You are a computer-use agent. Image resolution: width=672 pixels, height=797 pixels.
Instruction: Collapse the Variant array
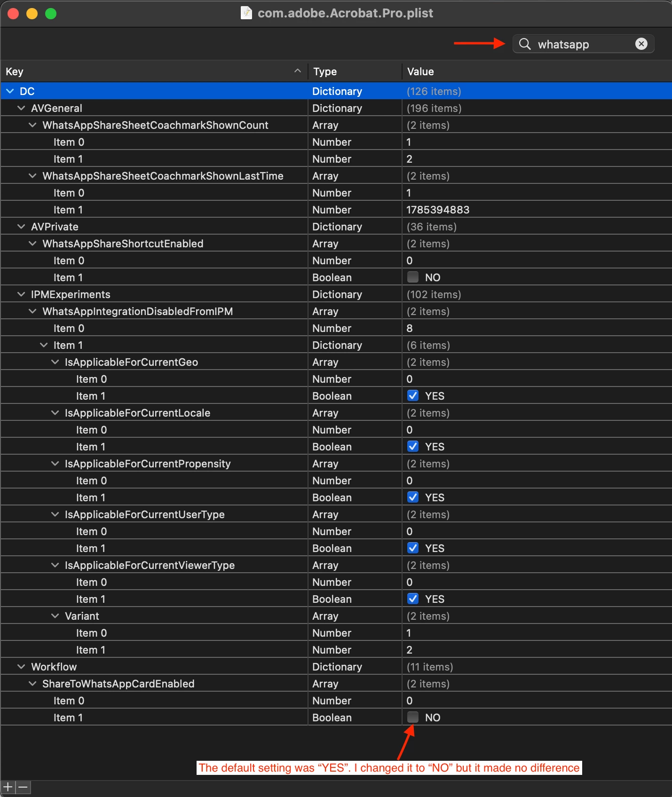coord(55,616)
